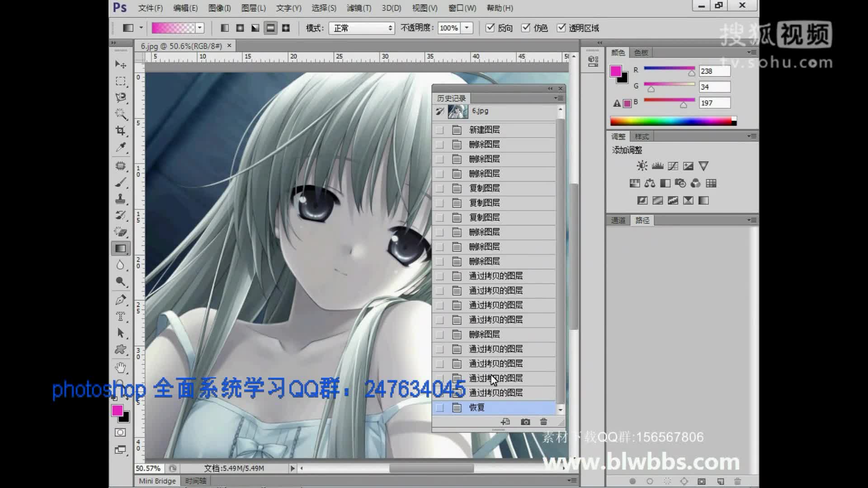Create new document from current state
Image resolution: width=868 pixels, height=488 pixels.
[x=505, y=422]
